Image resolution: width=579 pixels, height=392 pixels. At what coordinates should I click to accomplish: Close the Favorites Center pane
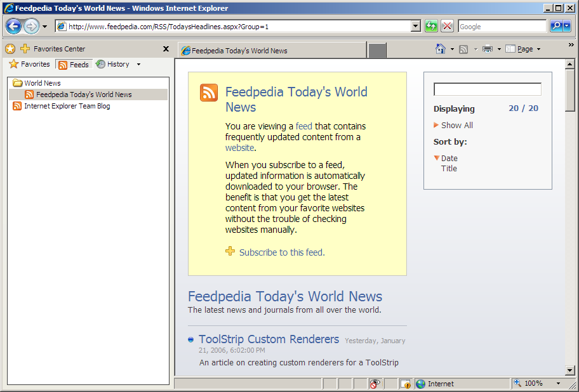pos(166,49)
